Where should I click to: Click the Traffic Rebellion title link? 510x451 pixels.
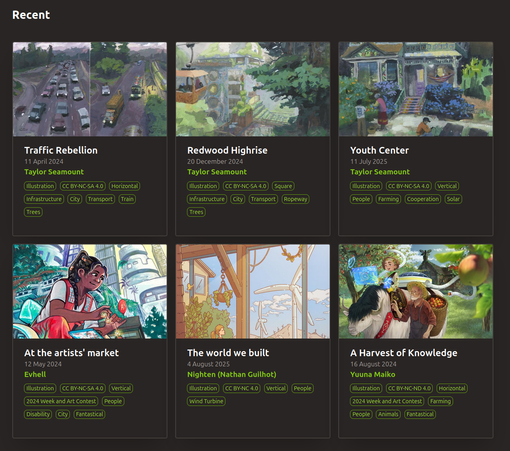[x=61, y=150]
